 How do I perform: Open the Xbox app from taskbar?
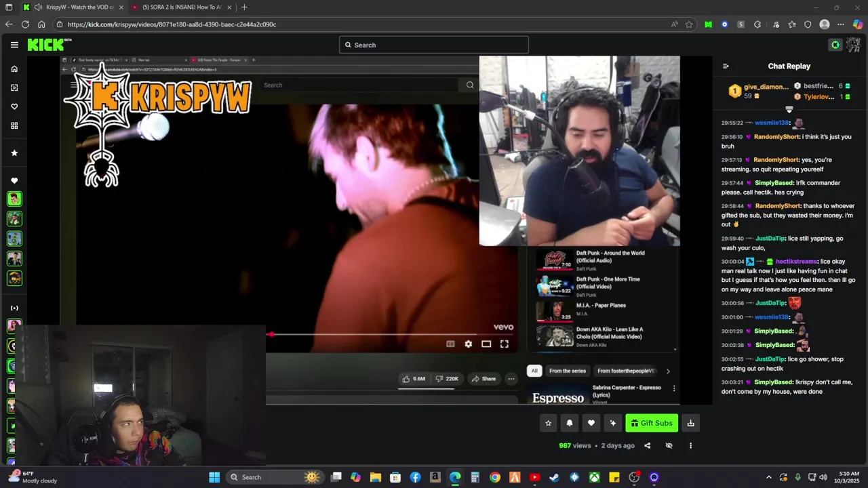[x=594, y=477]
